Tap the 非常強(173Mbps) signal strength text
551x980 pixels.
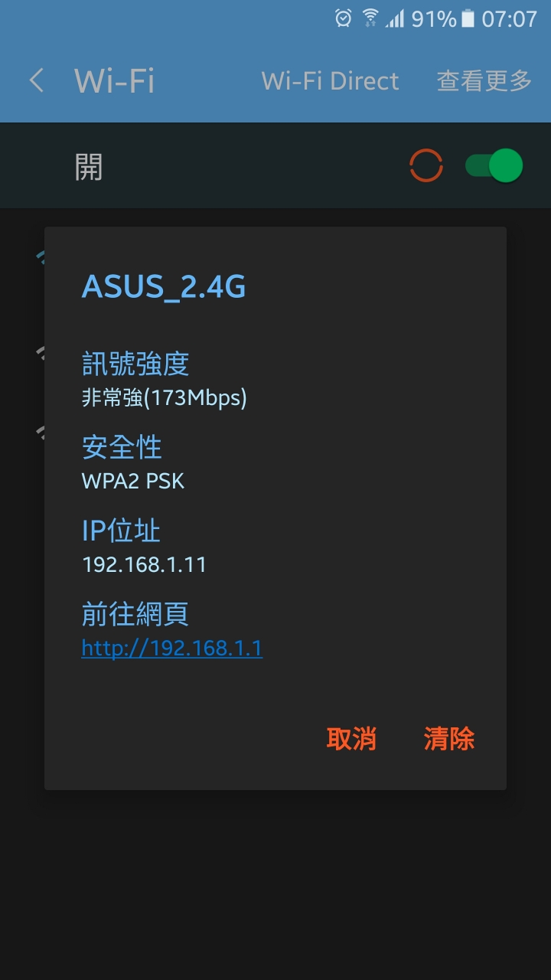[165, 398]
